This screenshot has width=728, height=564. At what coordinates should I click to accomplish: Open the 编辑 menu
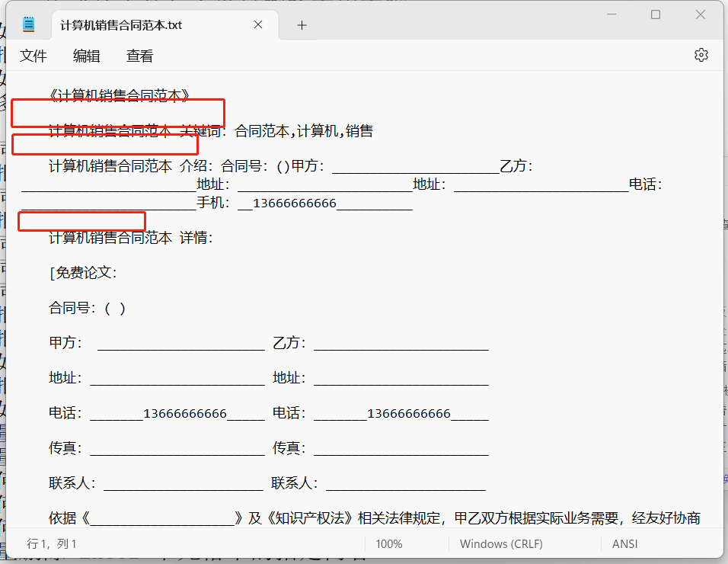(x=86, y=56)
